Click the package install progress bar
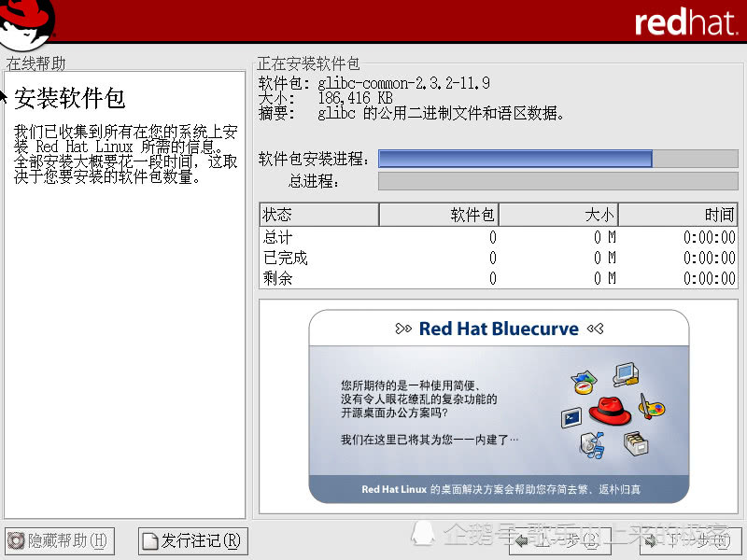 [x=557, y=159]
